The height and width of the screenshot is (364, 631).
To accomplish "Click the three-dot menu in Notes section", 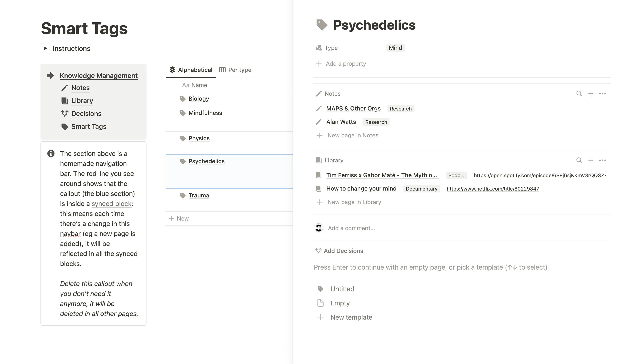I will tap(603, 94).
